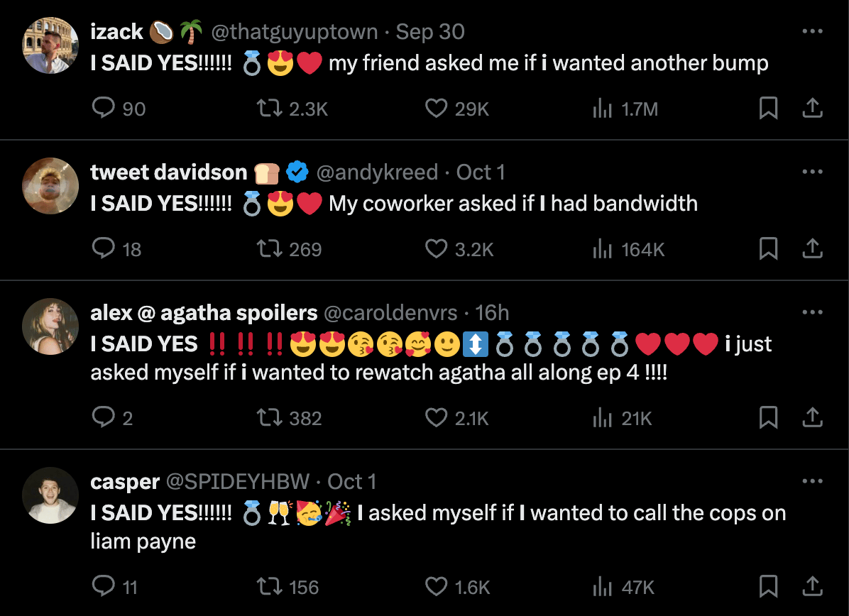Open @caroldenvrs profile link
The height and width of the screenshot is (616, 849).
[391, 313]
